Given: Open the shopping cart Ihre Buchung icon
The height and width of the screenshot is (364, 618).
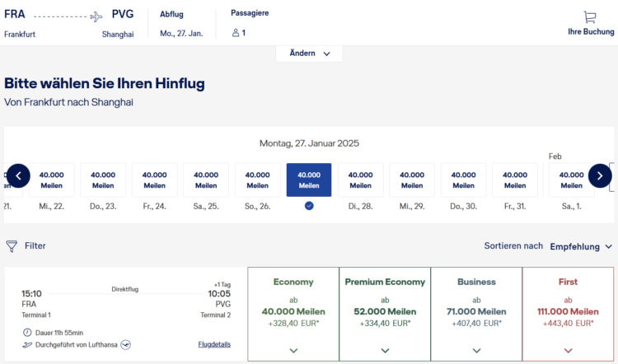Looking at the screenshot, I should point(590,17).
